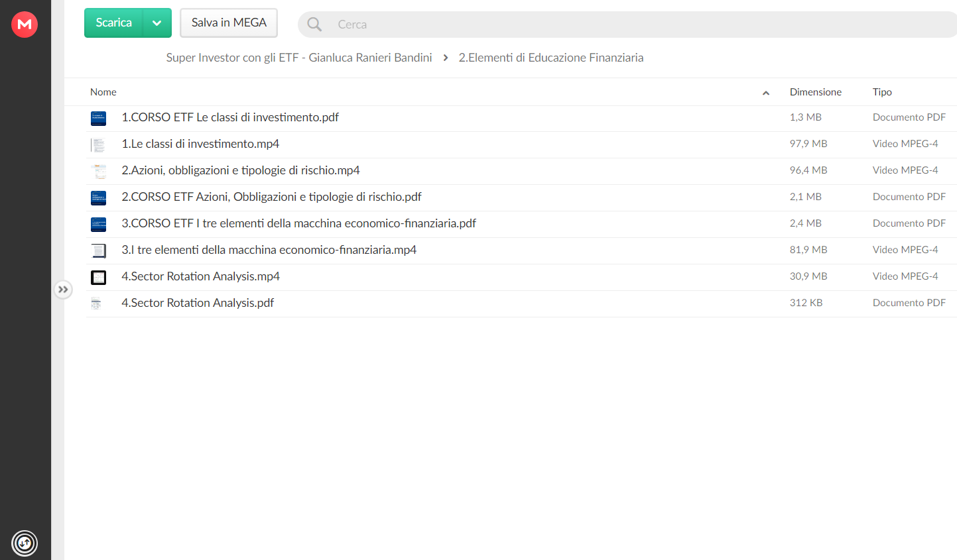Go to the Super Investor con gli ETF breadcrumb
Image resolution: width=957 pixels, height=560 pixels.
click(x=299, y=58)
